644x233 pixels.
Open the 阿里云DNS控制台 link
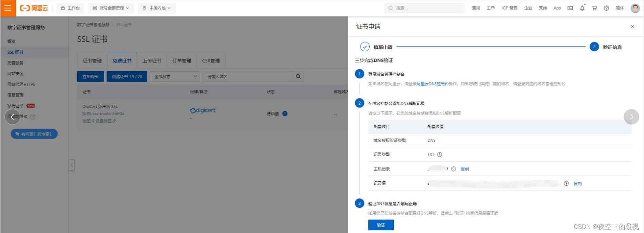point(433,84)
